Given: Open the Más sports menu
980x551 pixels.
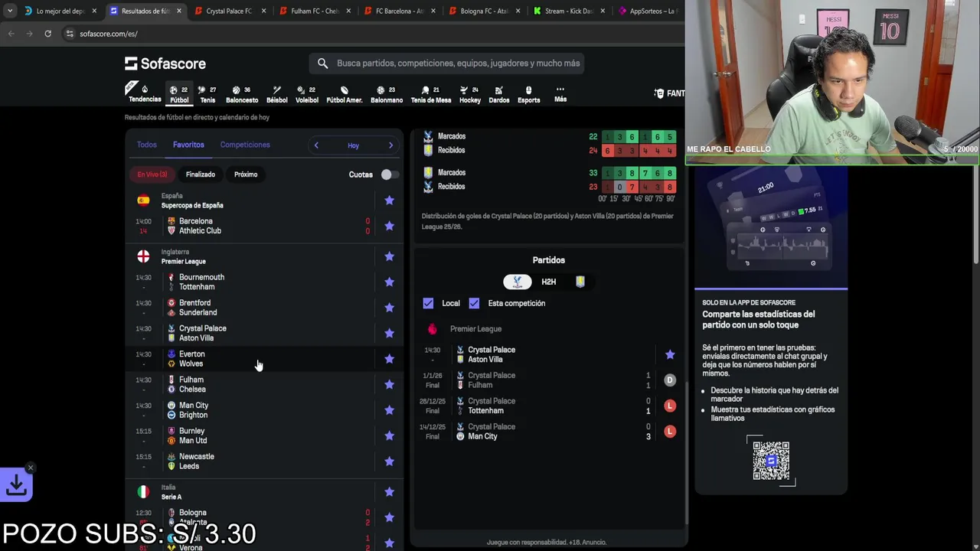Looking at the screenshot, I should coord(560,93).
